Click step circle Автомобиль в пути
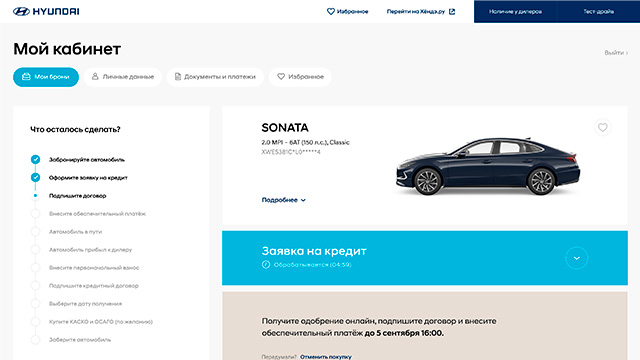The width and height of the screenshot is (640, 360). click(36, 231)
